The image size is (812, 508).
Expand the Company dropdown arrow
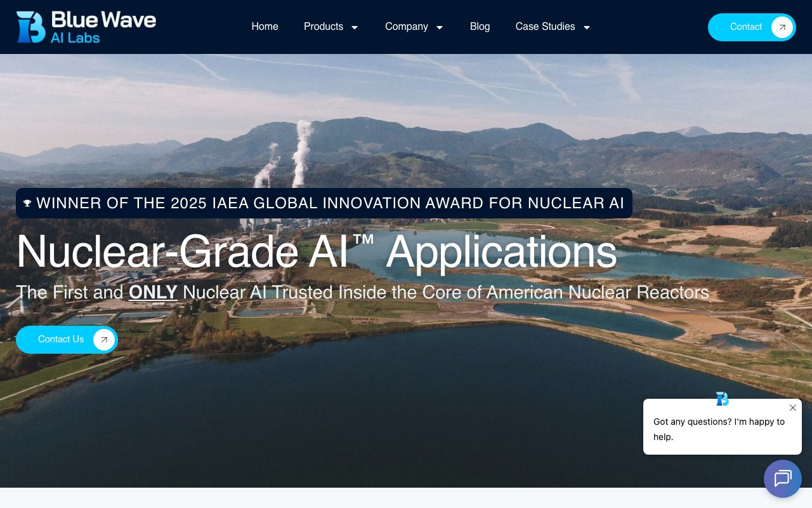point(439,27)
